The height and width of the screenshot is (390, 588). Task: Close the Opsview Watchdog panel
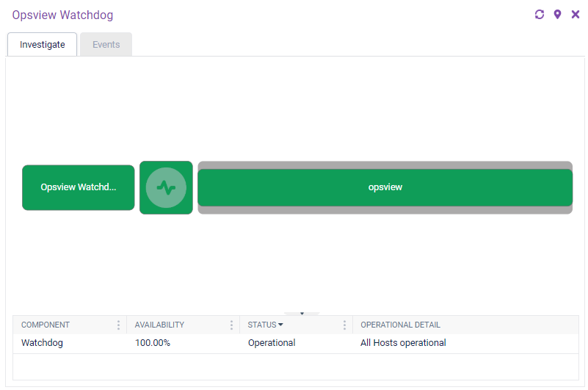[x=576, y=15]
